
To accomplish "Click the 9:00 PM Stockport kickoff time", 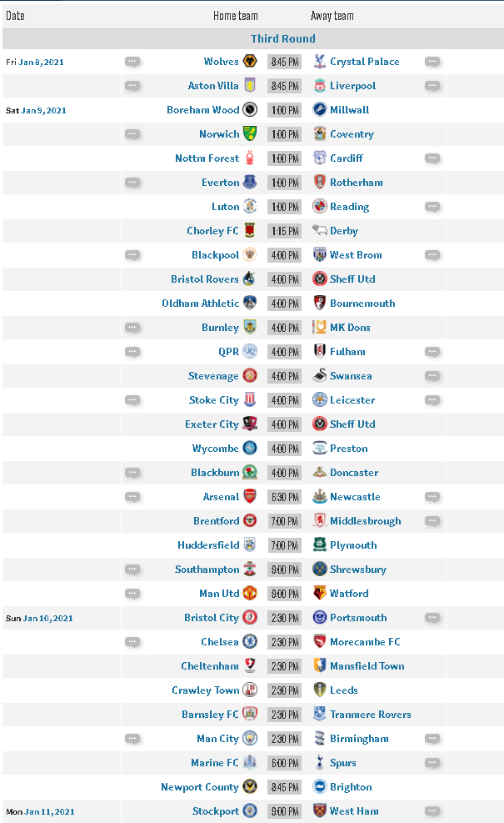I will tap(285, 811).
